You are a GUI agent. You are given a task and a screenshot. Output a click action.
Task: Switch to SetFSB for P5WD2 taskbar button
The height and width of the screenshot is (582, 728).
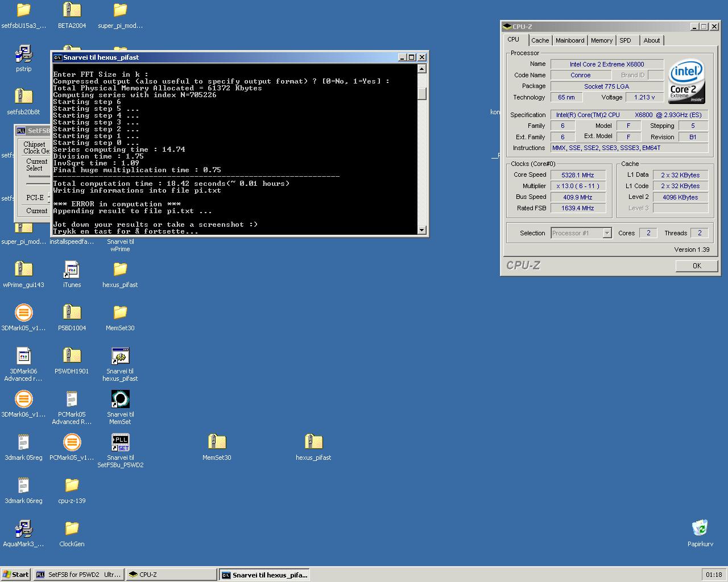pos(78,575)
